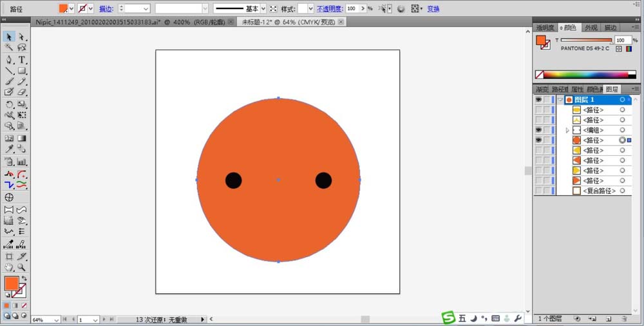Click the 变换 link
Viewport: 644px width, 326px height.
433,9
